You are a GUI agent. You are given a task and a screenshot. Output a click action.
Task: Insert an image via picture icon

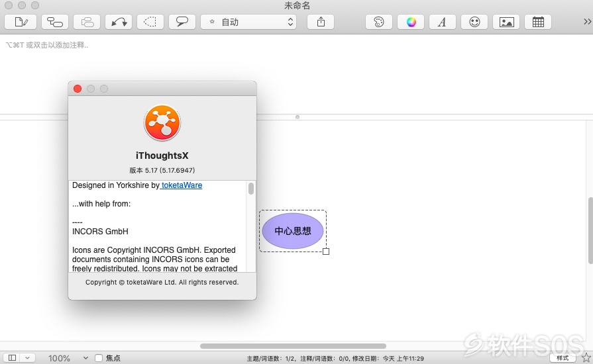506,22
